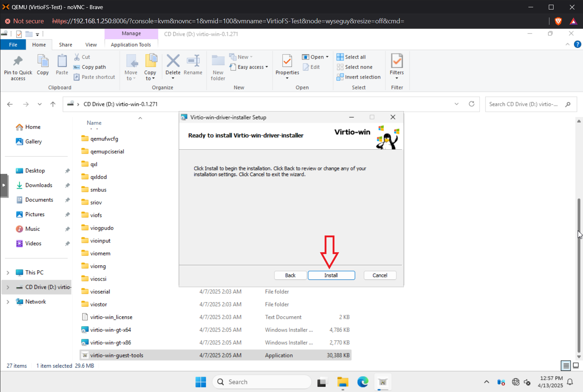The height and width of the screenshot is (392, 583).
Task: Click the Install button in the setup wizard
Action: click(331, 276)
